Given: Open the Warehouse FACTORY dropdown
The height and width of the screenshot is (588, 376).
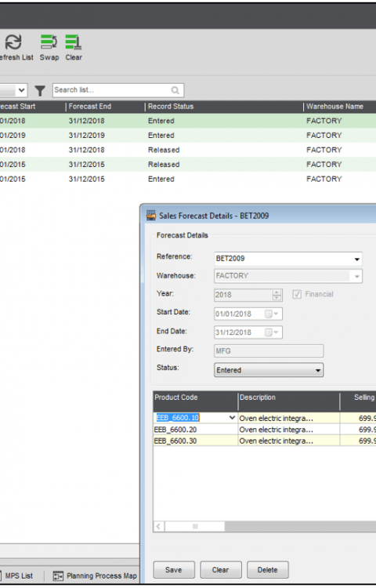Looking at the screenshot, I should click(x=357, y=277).
